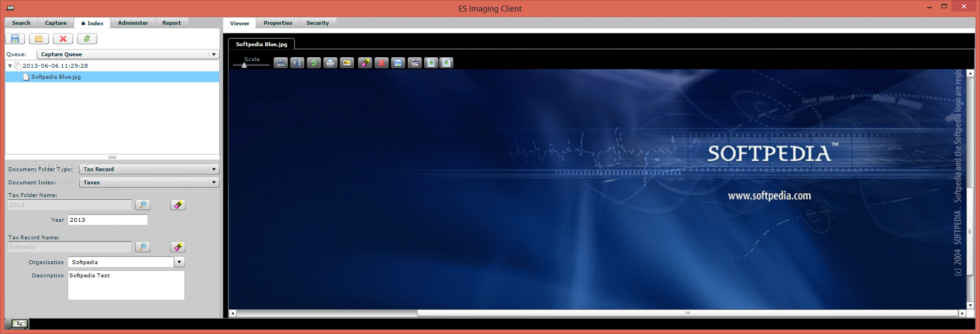Click the viewer scrollbar up arrow
The image size is (980, 334).
coord(970,73)
